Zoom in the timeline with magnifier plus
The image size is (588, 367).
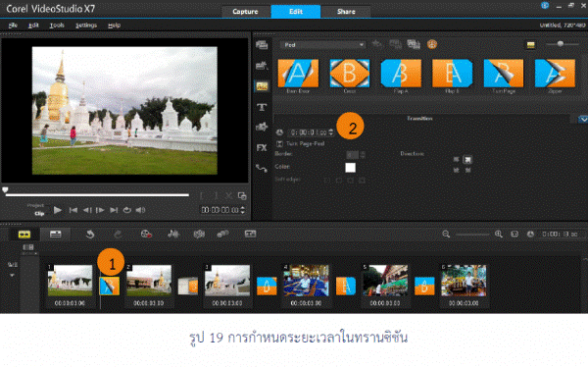coord(499,234)
